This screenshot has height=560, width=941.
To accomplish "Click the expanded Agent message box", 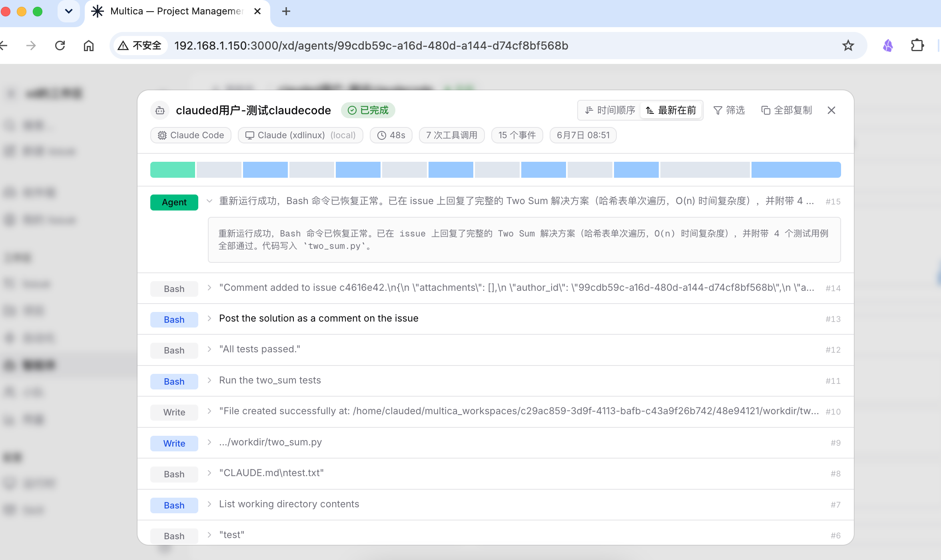I will point(524,240).
